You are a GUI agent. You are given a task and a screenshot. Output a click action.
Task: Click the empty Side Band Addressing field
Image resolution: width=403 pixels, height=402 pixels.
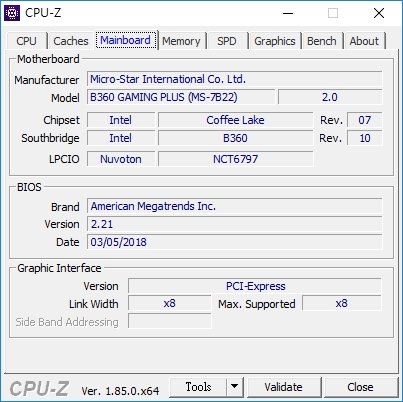point(170,321)
